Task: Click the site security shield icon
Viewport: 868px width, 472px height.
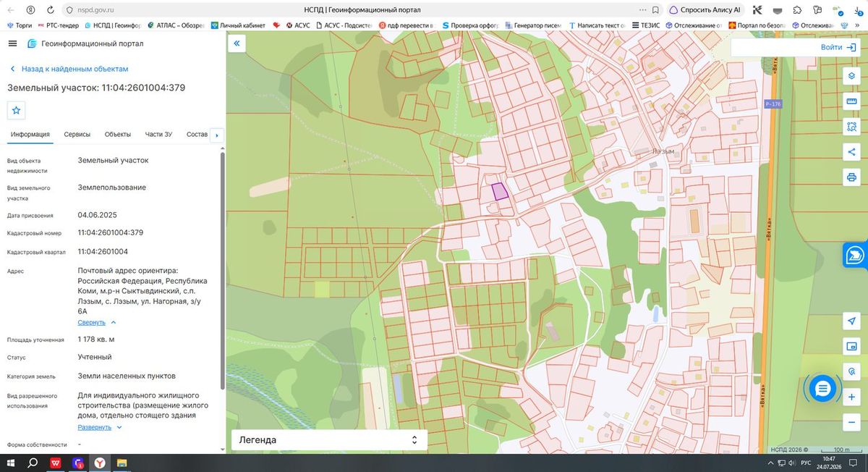Action: point(69,10)
